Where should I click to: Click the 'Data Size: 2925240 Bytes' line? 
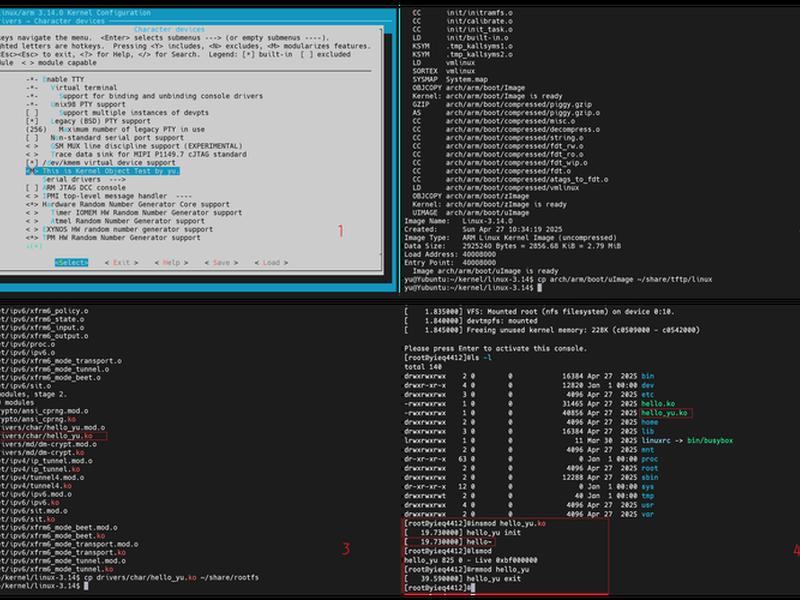click(512, 246)
